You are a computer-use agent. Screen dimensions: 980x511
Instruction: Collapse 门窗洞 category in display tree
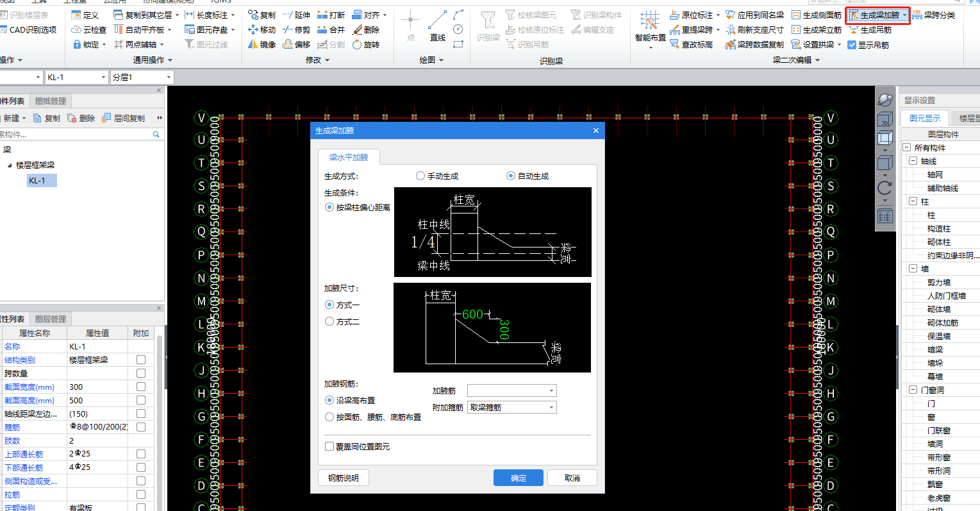913,390
